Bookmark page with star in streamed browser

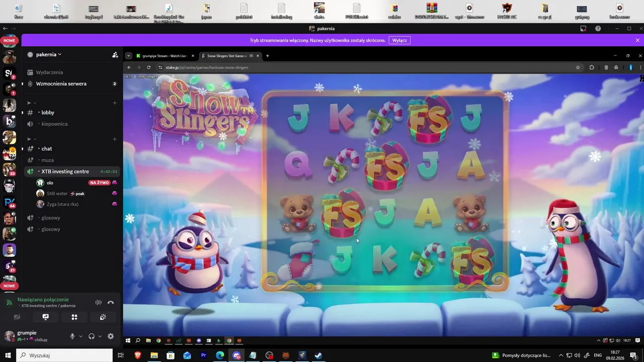pyautogui.click(x=578, y=67)
